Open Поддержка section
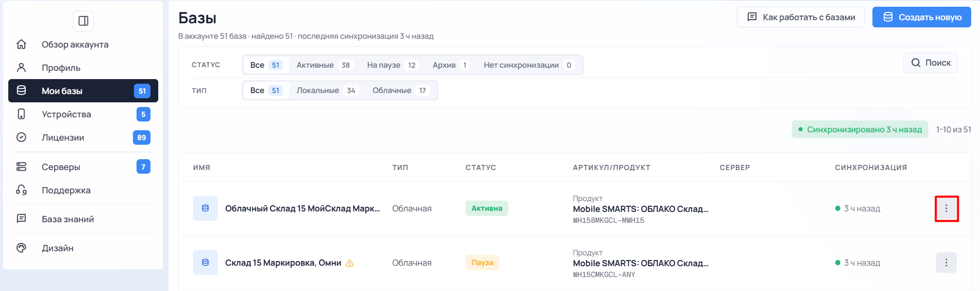The height and width of the screenshot is (291, 980). (x=83, y=190)
